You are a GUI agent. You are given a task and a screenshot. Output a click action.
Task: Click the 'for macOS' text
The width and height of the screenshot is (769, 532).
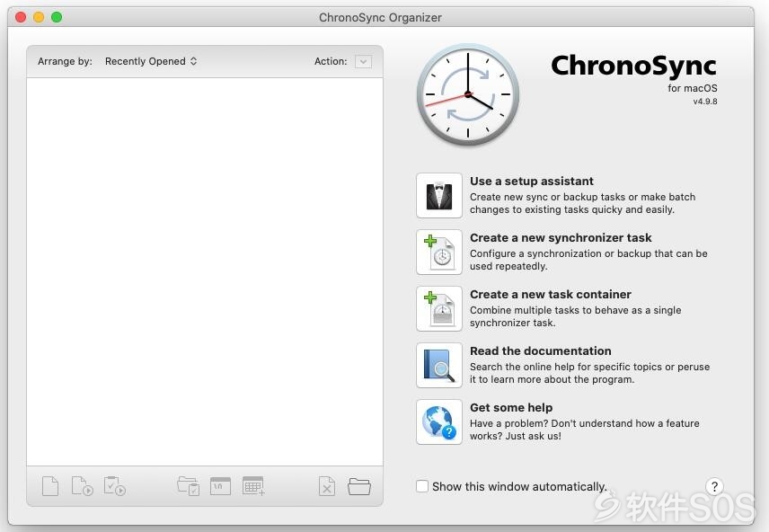[x=693, y=88]
